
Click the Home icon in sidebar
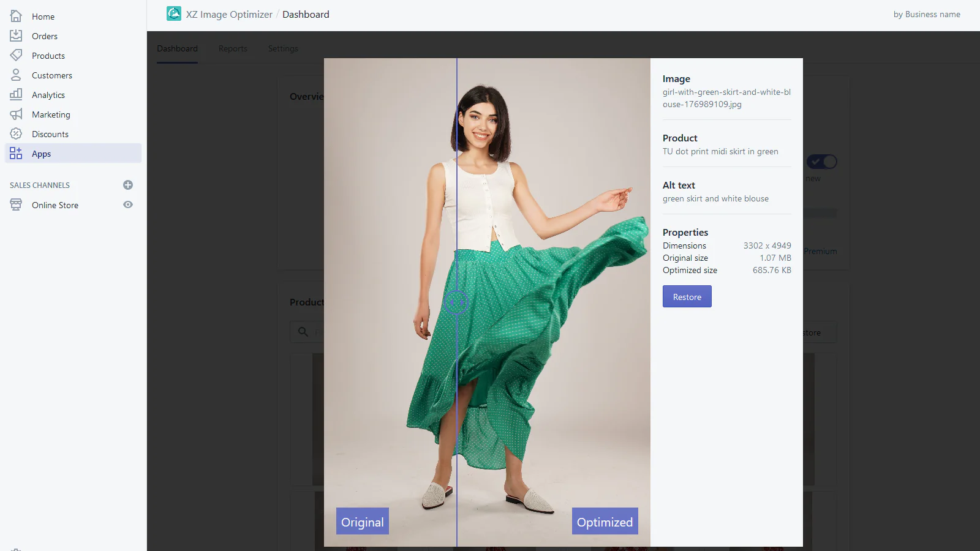[x=16, y=17]
